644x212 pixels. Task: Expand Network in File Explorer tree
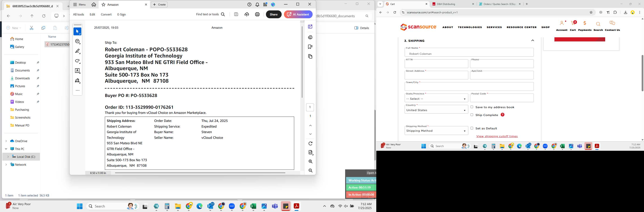(x=6, y=164)
